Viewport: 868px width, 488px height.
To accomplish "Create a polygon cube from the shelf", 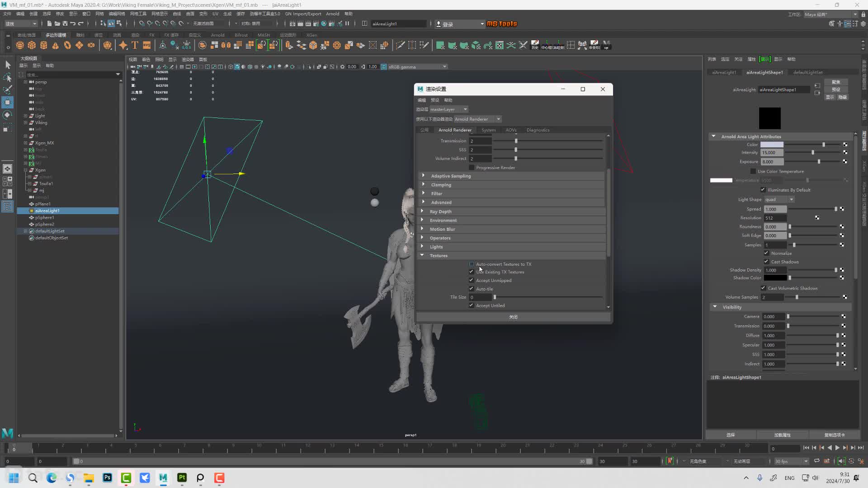I will tap(32, 45).
